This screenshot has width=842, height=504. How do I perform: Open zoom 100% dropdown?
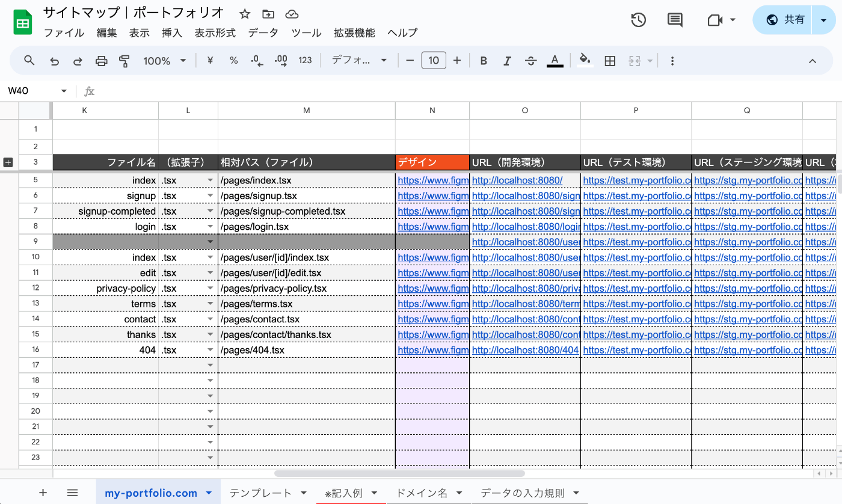tap(165, 61)
